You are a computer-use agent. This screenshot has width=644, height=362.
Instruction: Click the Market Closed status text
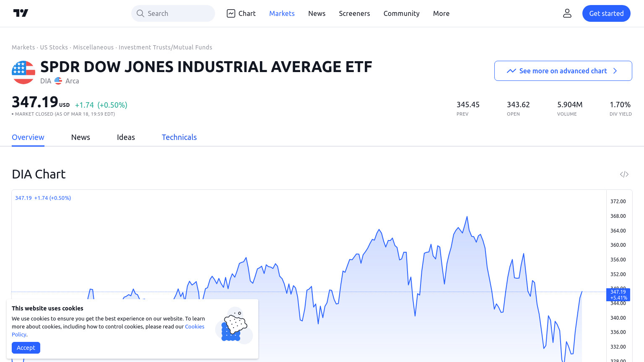tap(65, 114)
